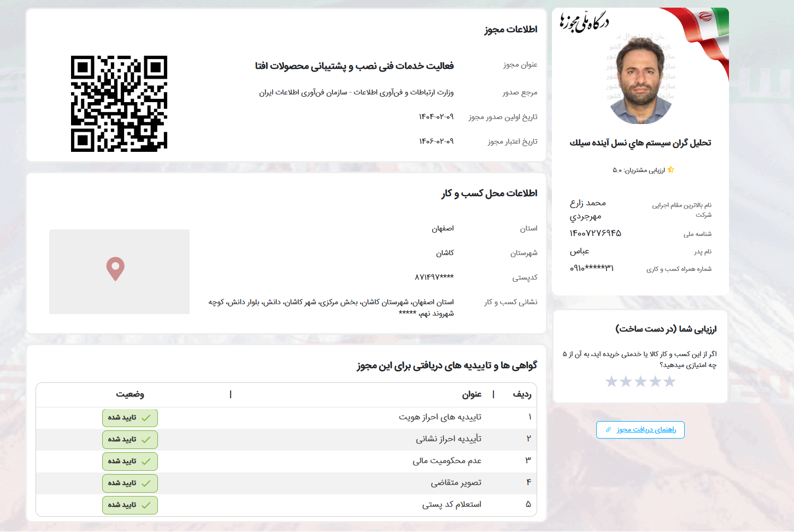Image resolution: width=794 pixels, height=532 pixels.
Task: Click the city value کاشان
Action: (x=445, y=253)
